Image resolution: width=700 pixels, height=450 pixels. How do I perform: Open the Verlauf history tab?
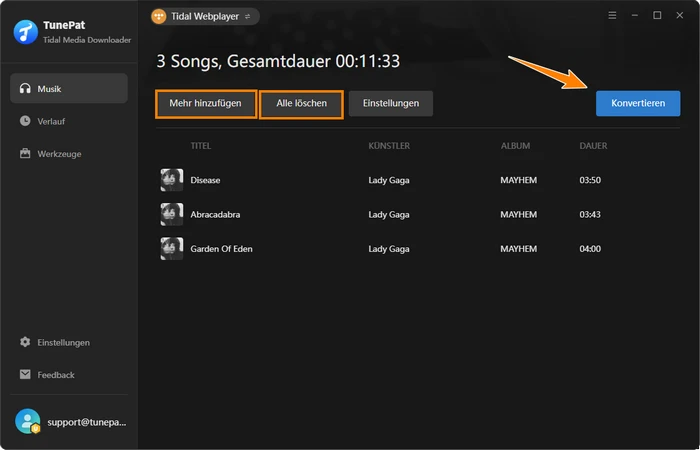coord(69,121)
